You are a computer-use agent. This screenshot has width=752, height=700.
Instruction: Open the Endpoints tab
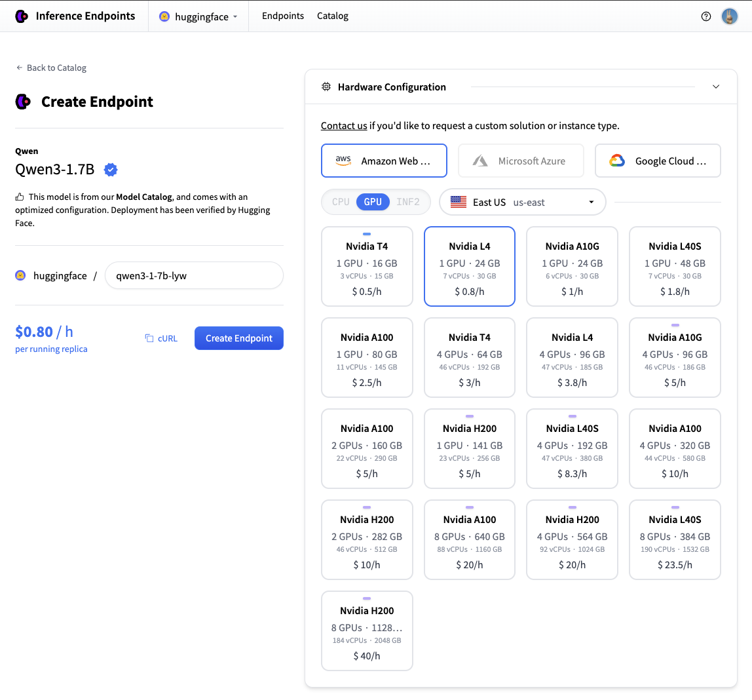coord(283,16)
